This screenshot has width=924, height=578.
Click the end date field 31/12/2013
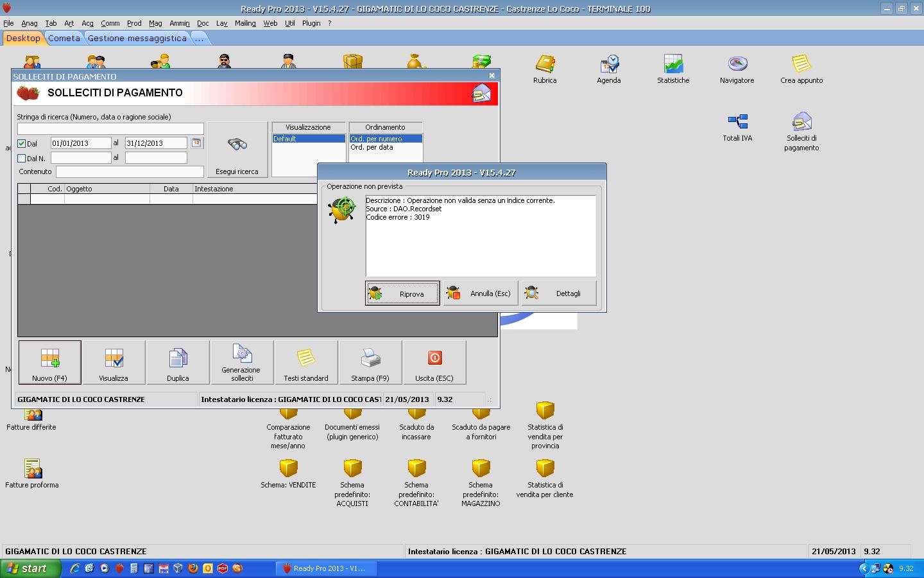pyautogui.click(x=156, y=143)
